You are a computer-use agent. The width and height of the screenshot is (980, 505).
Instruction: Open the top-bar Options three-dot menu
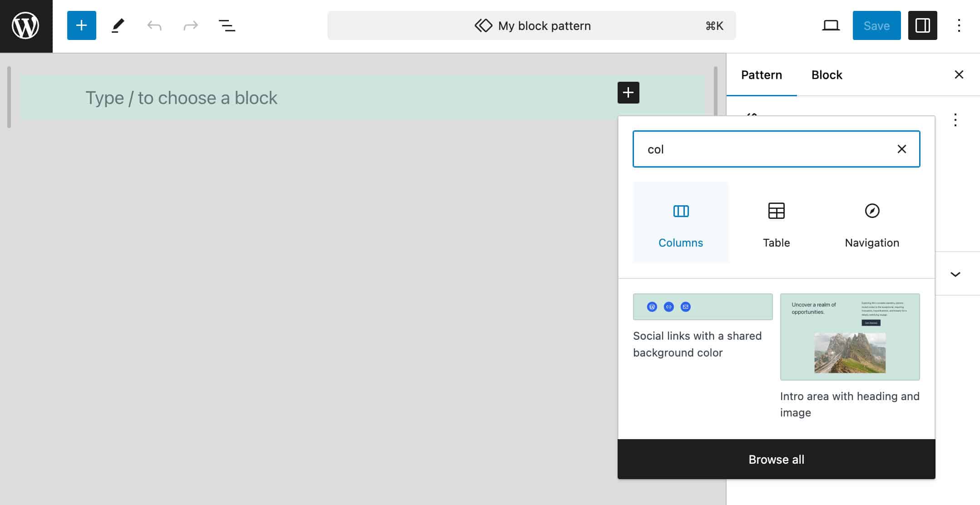pyautogui.click(x=959, y=25)
